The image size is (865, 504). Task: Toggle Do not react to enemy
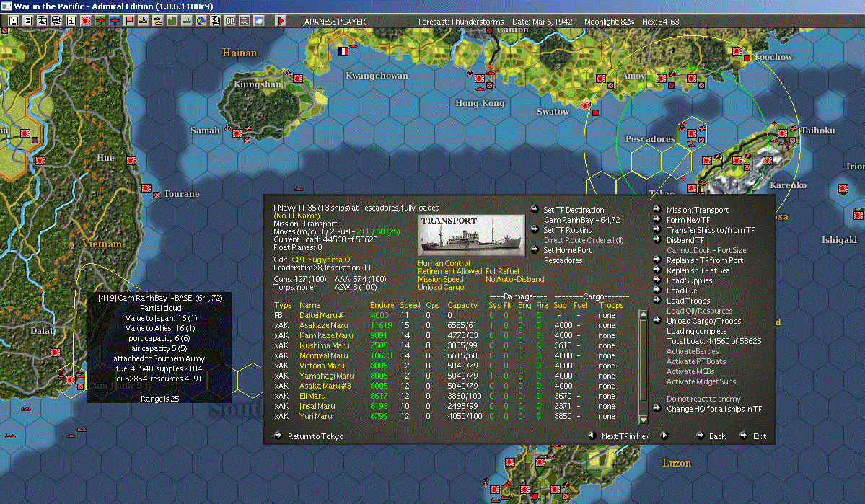703,399
